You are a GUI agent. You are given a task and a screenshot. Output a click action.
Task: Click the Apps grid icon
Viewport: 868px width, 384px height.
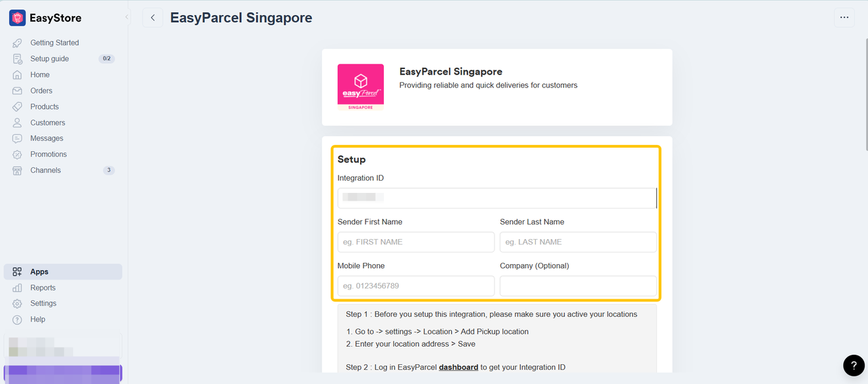[x=17, y=272]
